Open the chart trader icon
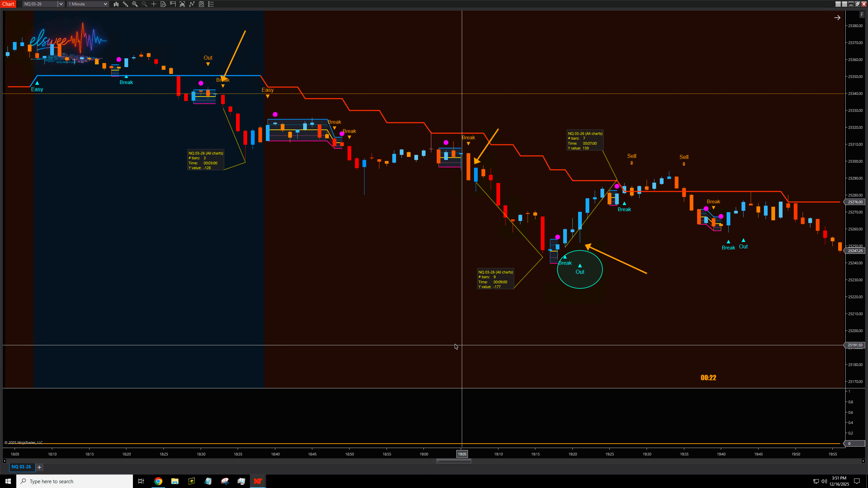 point(173,4)
